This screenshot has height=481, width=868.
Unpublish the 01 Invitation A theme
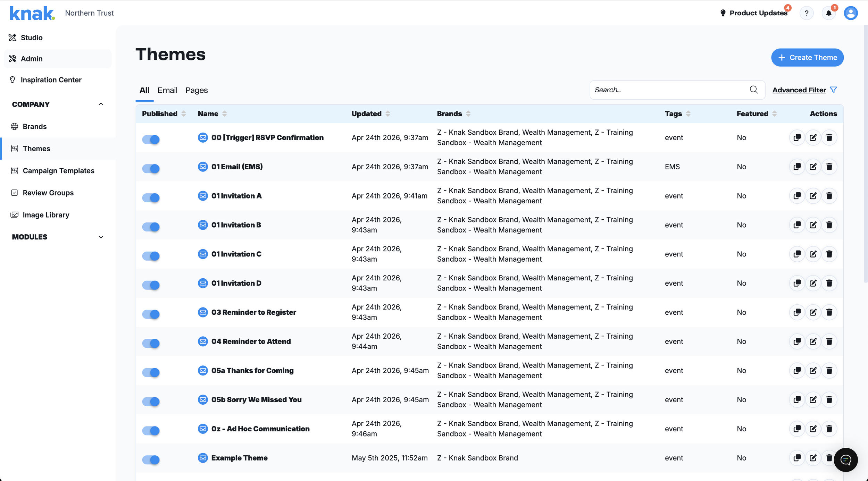151,198
